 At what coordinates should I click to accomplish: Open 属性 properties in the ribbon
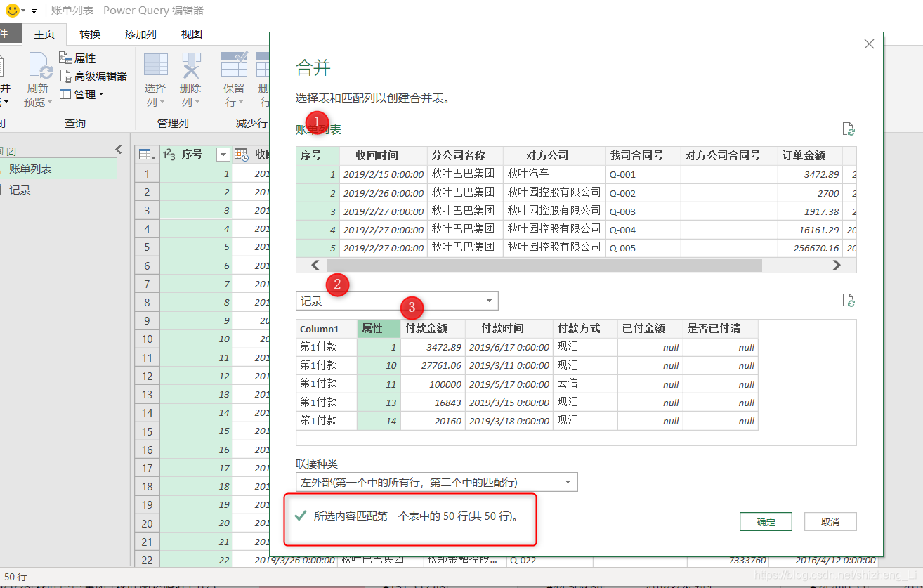click(78, 58)
